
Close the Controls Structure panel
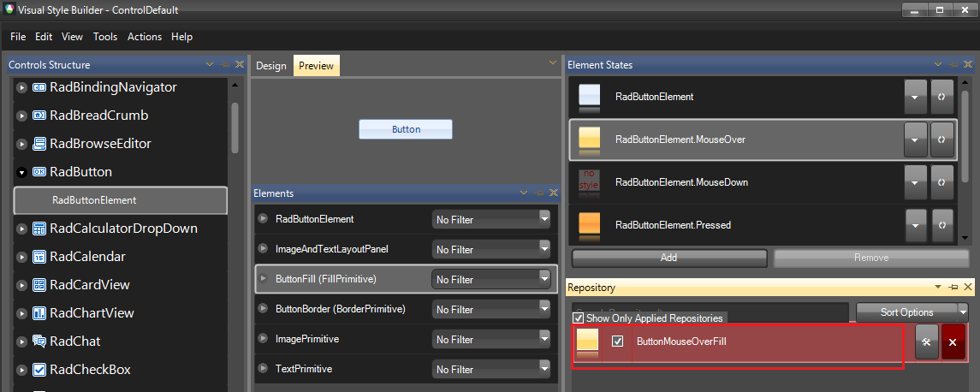pos(240,64)
